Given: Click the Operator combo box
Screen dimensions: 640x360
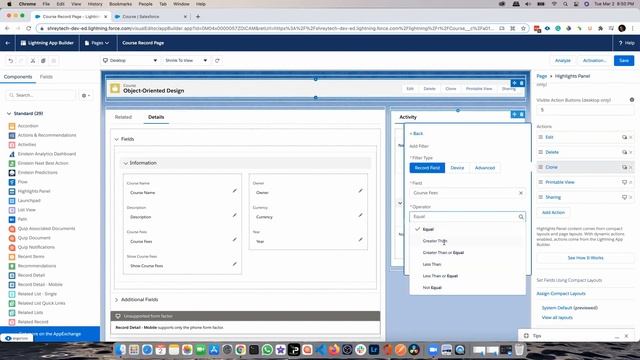Looking at the screenshot, I should 467,217.
